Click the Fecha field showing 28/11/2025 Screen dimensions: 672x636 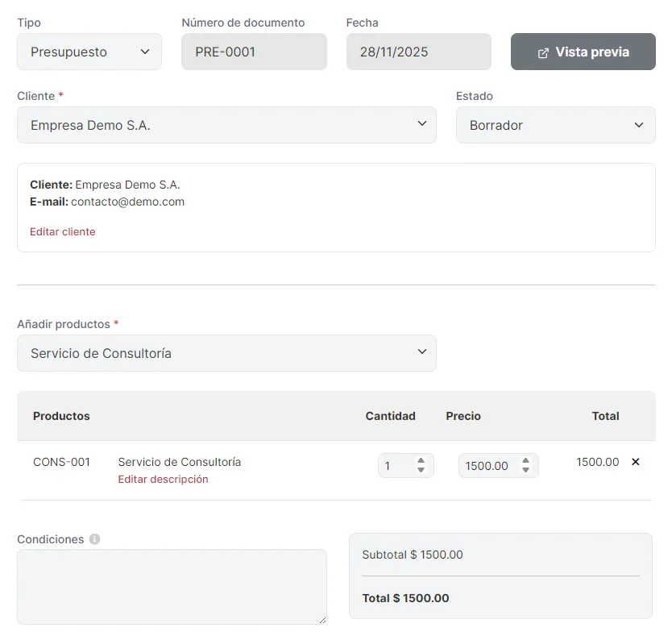coord(418,52)
